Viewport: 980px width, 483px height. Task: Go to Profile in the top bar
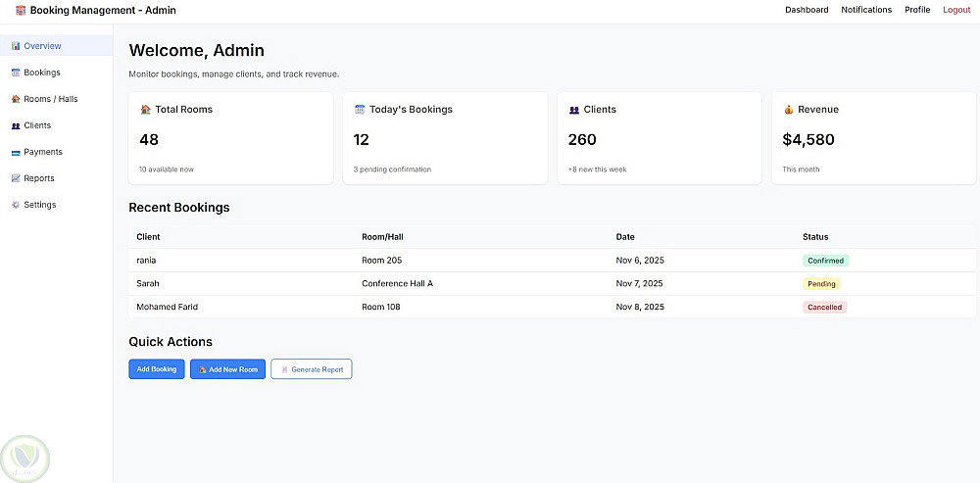coord(917,10)
